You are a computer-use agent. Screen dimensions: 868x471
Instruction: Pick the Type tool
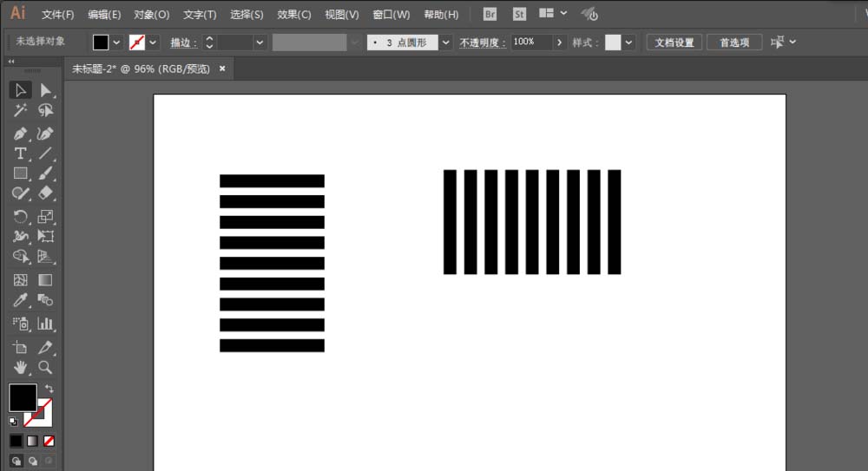(x=21, y=154)
